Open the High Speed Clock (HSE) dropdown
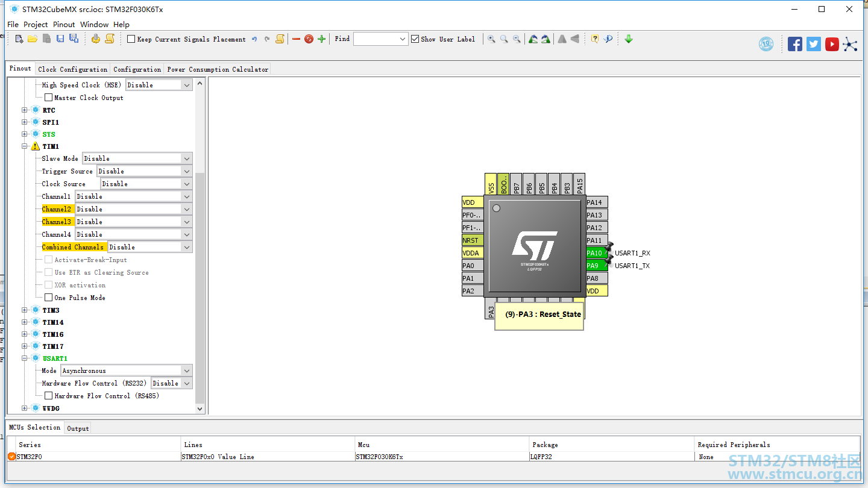This screenshot has height=488, width=868. [x=159, y=85]
